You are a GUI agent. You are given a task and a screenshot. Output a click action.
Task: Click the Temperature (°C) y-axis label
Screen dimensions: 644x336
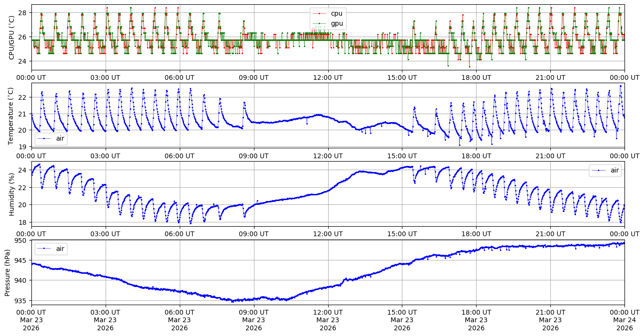tap(12, 115)
